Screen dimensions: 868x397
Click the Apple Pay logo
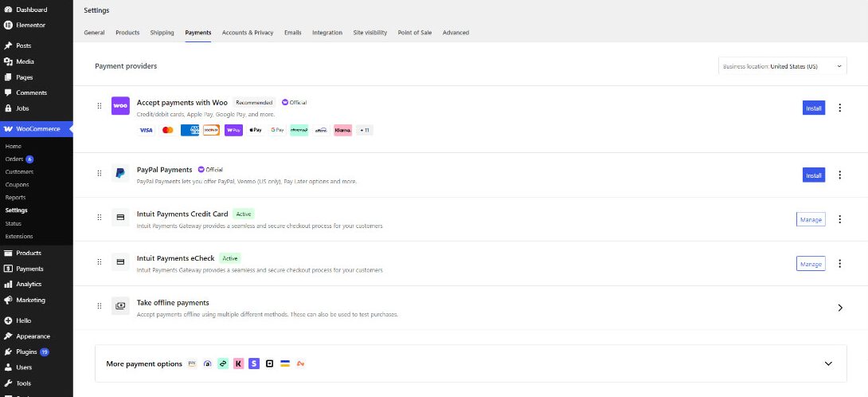coord(255,130)
